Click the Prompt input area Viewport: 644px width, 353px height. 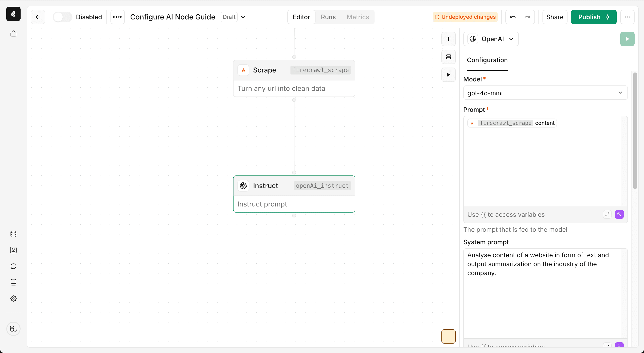[x=542, y=161]
